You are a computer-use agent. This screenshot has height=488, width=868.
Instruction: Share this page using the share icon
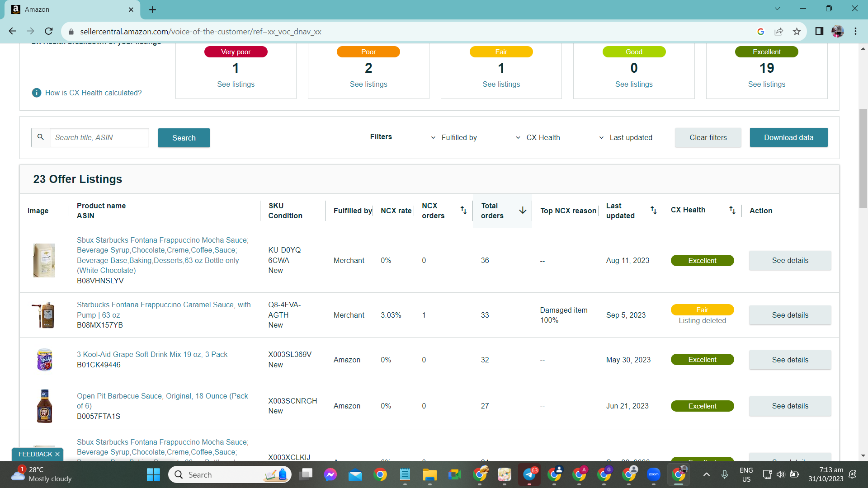pos(778,32)
